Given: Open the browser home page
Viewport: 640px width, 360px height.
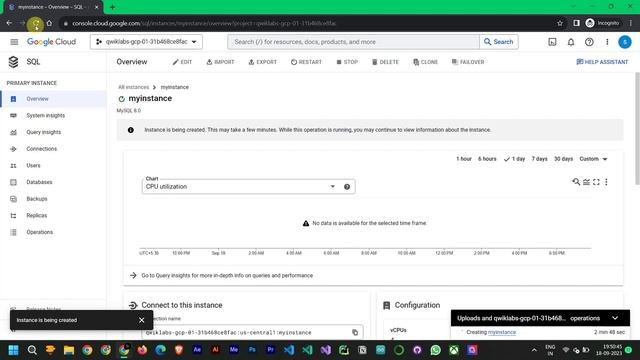Looking at the screenshot, I should point(49,23).
